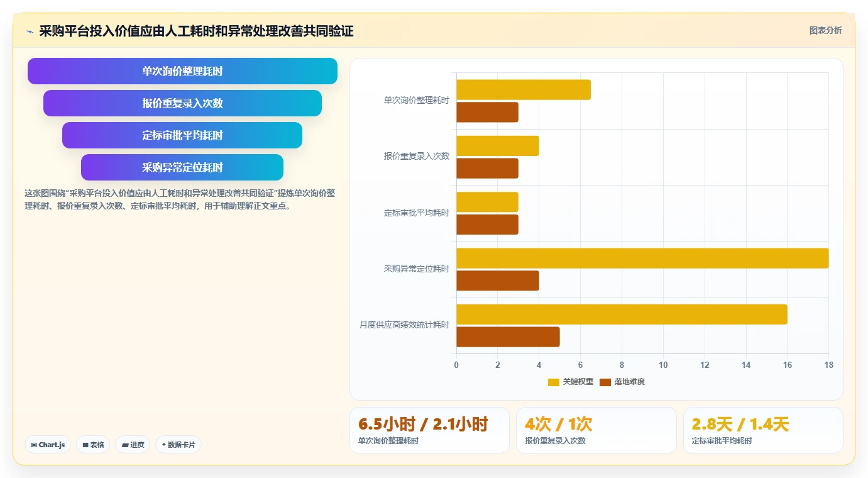Click the 月度供应商绩效统计耗时 axis label

pos(404,325)
